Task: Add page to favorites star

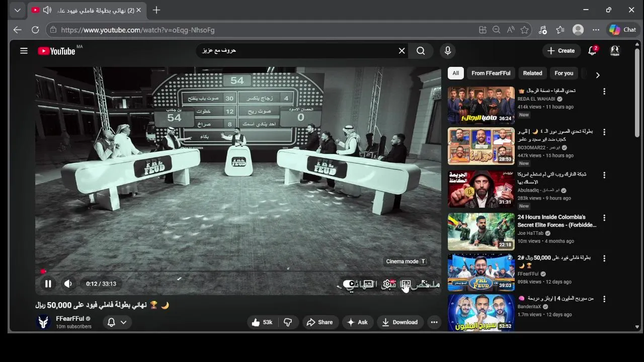Action: [x=524, y=30]
